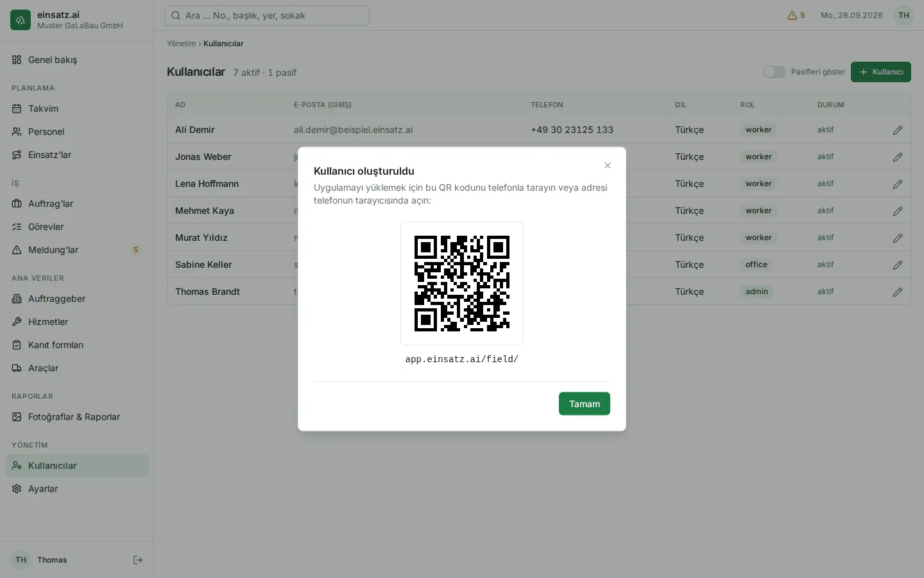Edit Thomas Brandt with pencil icon
This screenshot has height=578, width=924.
coord(898,292)
